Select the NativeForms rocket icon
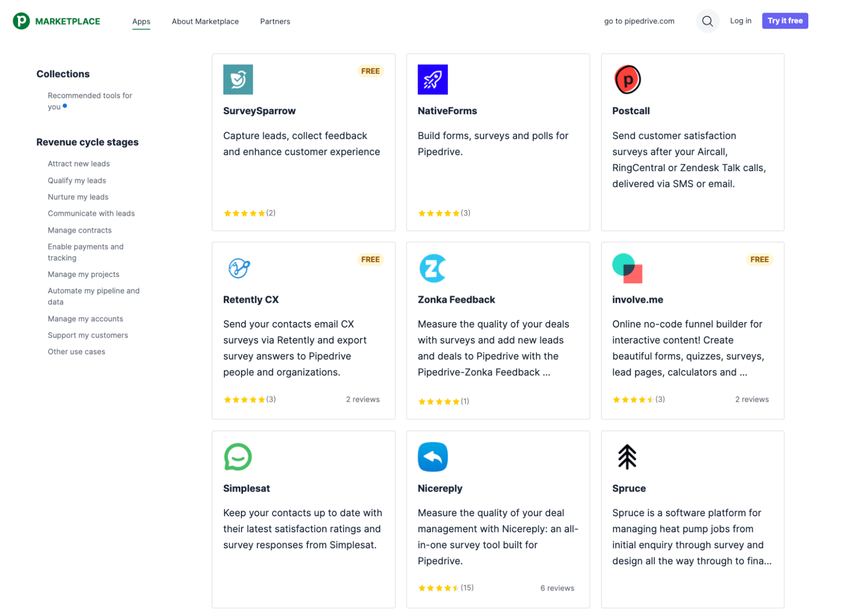Viewport: 842px width, 616px height. (x=432, y=80)
